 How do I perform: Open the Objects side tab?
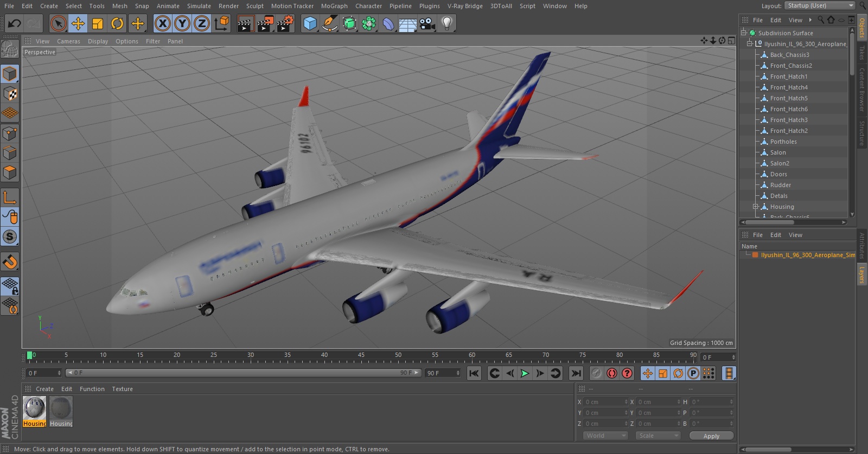[x=862, y=28]
